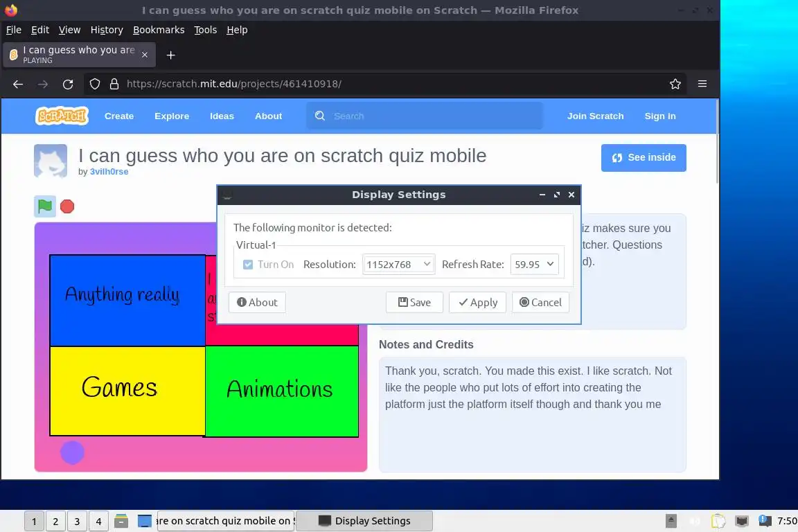Stop the project with the red stop button
Screen dimensions: 798x532
(x=67, y=206)
